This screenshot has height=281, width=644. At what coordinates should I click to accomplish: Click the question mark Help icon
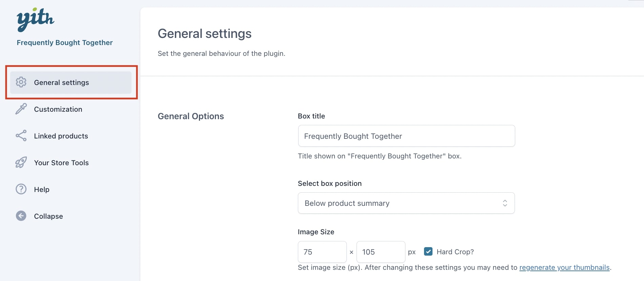click(x=21, y=189)
